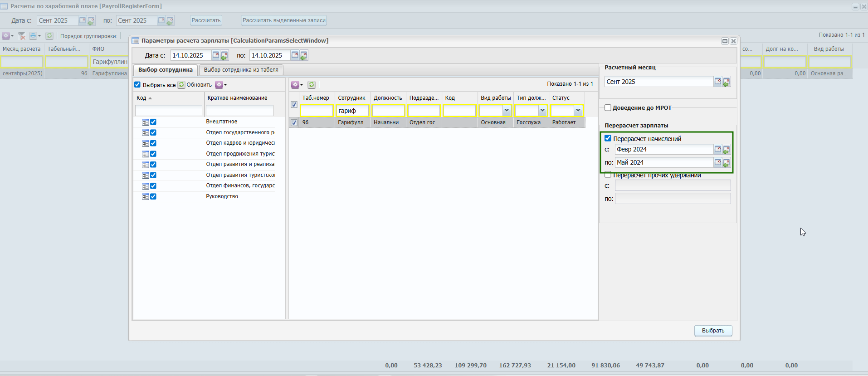Click the printer icon in the main window toolbar
This screenshot has height=376, width=868.
tap(33, 36)
